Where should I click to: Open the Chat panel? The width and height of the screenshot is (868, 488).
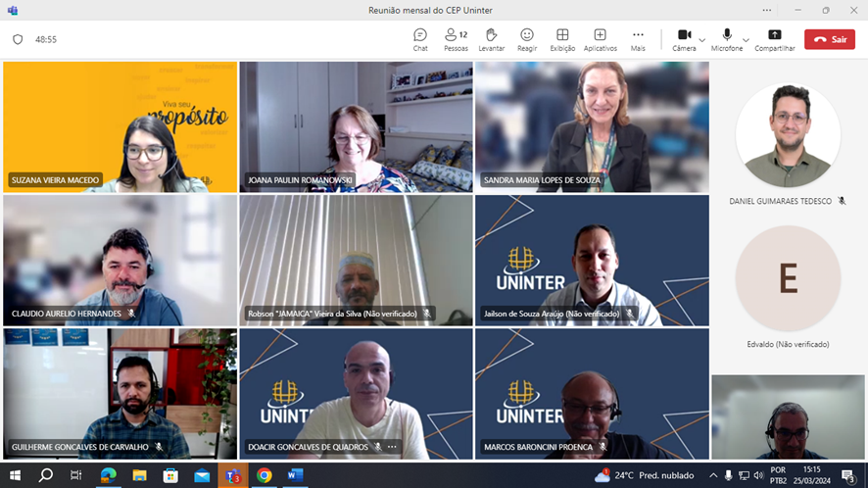[x=420, y=39]
